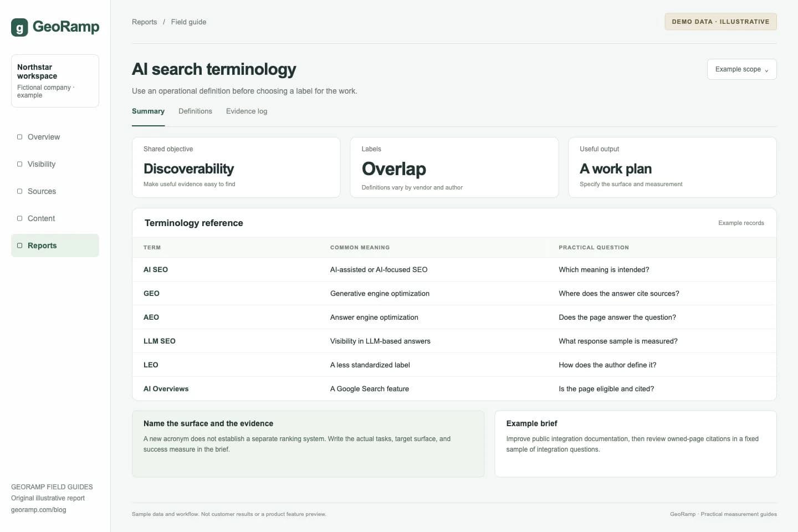The width and height of the screenshot is (798, 532).
Task: Click 'Generative engine optimization' meaning
Action: (x=380, y=294)
